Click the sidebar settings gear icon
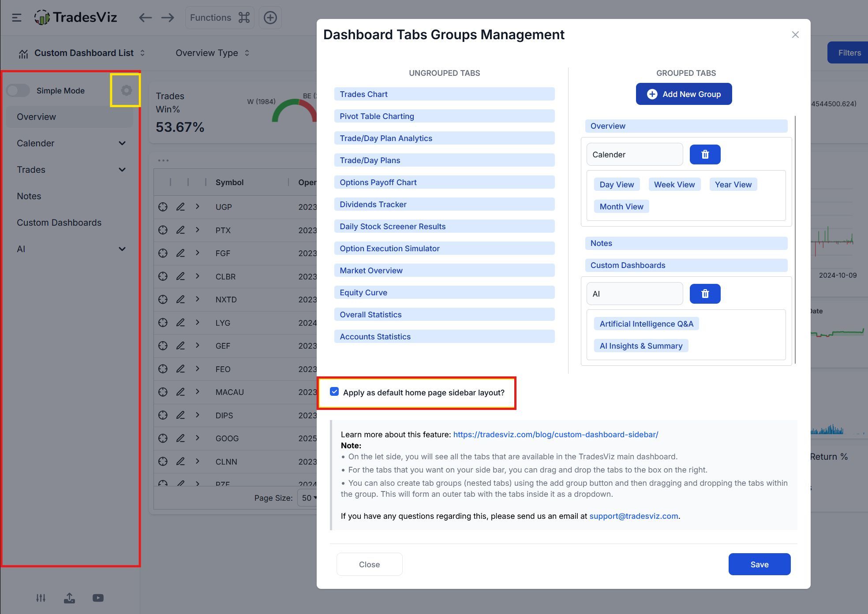 [x=126, y=90]
